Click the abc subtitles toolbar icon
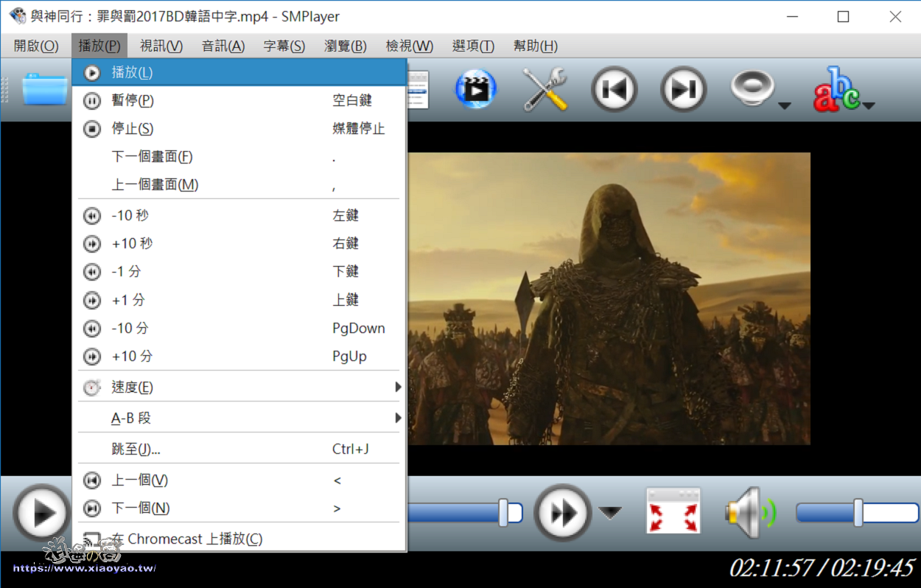This screenshot has width=921, height=588. 836,89
